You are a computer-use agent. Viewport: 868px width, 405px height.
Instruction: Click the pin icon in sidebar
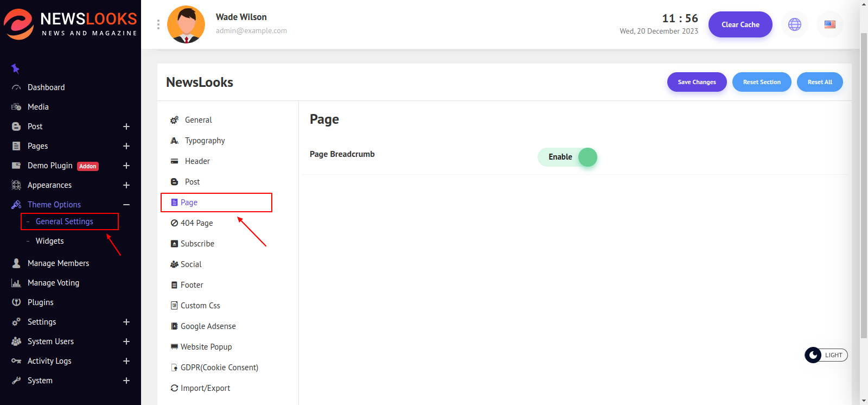[x=15, y=68]
